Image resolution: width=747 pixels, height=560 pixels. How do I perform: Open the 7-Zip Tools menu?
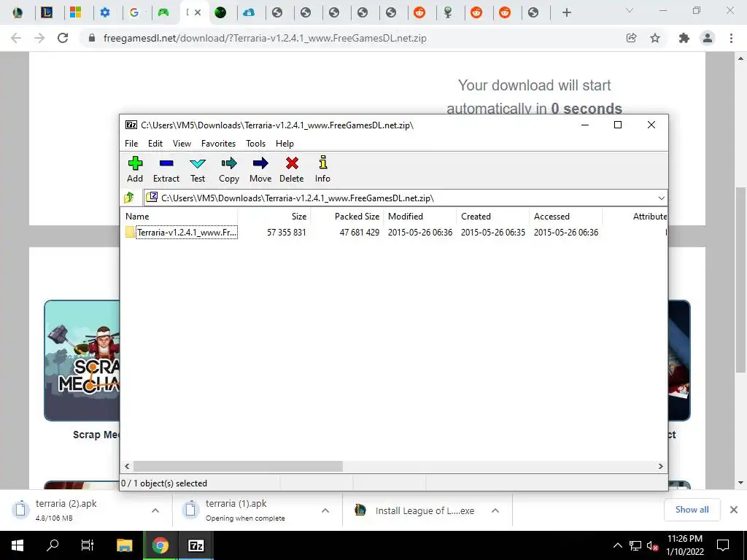point(255,144)
